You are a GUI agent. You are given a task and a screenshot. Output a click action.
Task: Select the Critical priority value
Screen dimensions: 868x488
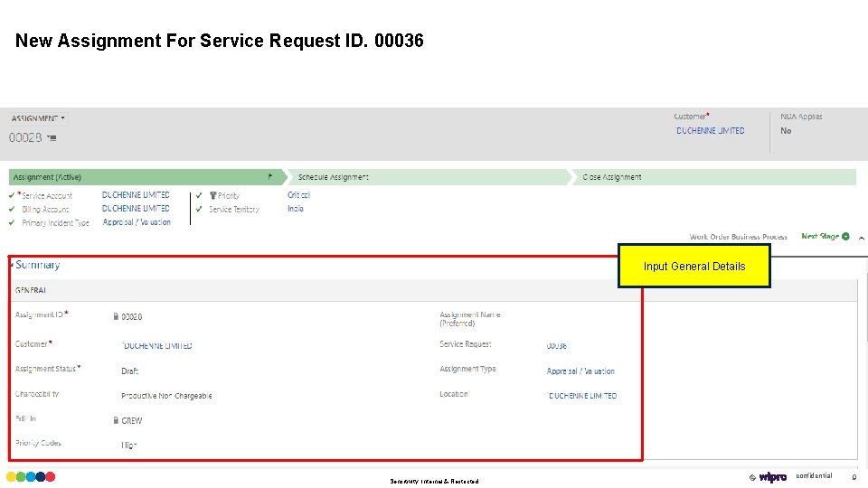[298, 195]
